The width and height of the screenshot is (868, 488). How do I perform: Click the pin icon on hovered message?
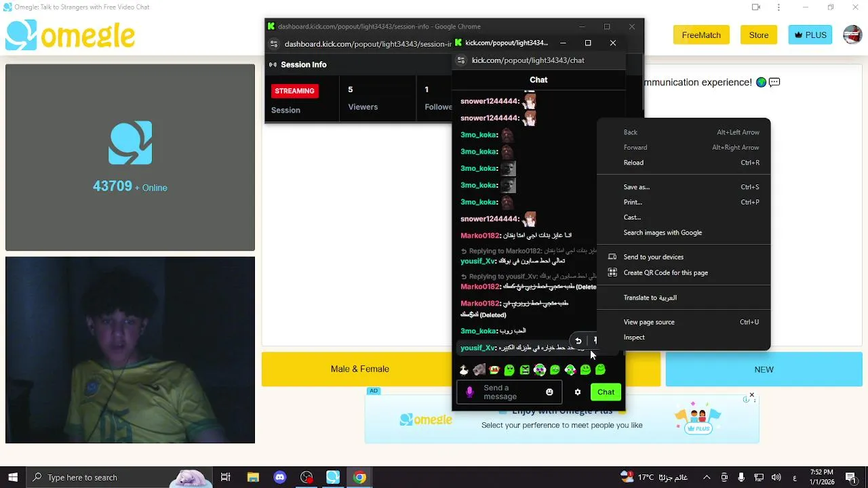(594, 341)
